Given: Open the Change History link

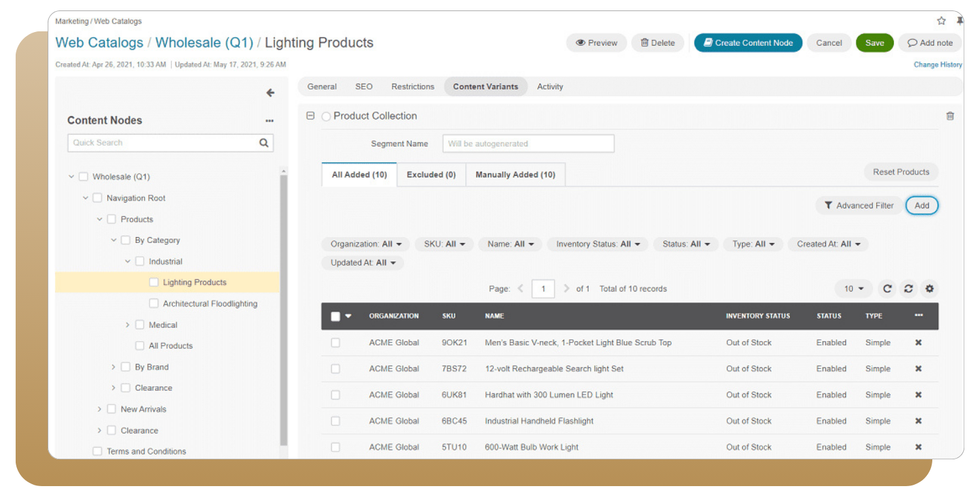Looking at the screenshot, I should click(x=938, y=65).
